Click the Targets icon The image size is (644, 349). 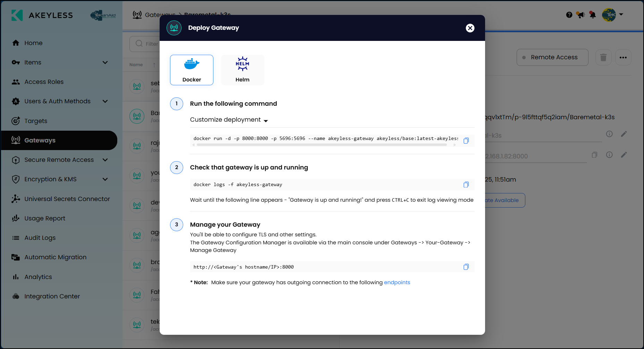(16, 121)
